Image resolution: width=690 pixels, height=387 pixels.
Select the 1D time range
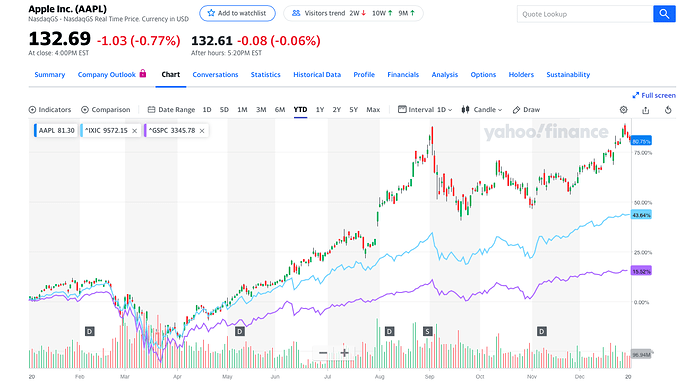207,110
